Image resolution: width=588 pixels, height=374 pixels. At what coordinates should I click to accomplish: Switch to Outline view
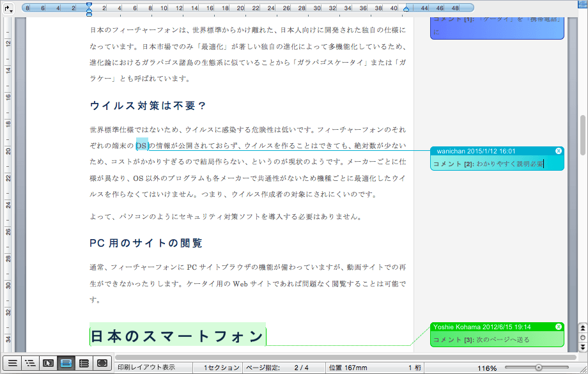31,363
